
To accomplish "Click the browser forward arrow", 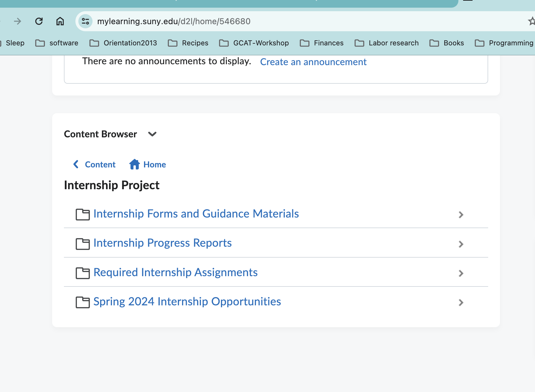I will click(x=18, y=21).
